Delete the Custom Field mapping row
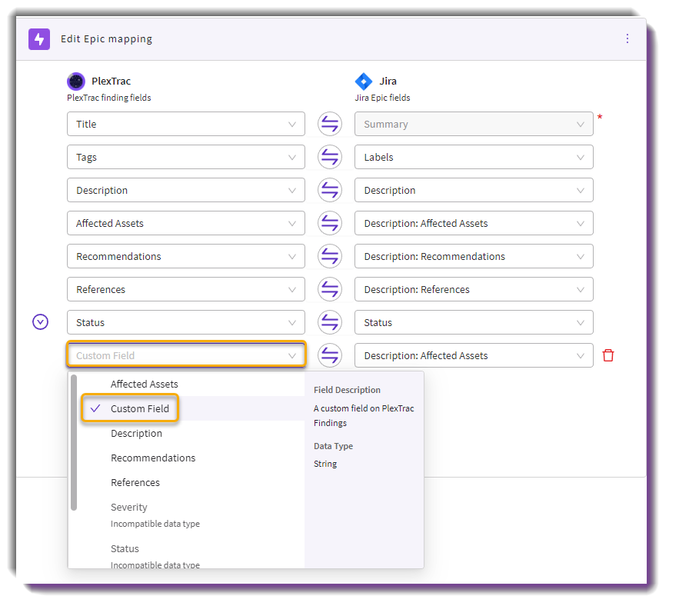The width and height of the screenshot is (679, 616). pyautogui.click(x=608, y=355)
